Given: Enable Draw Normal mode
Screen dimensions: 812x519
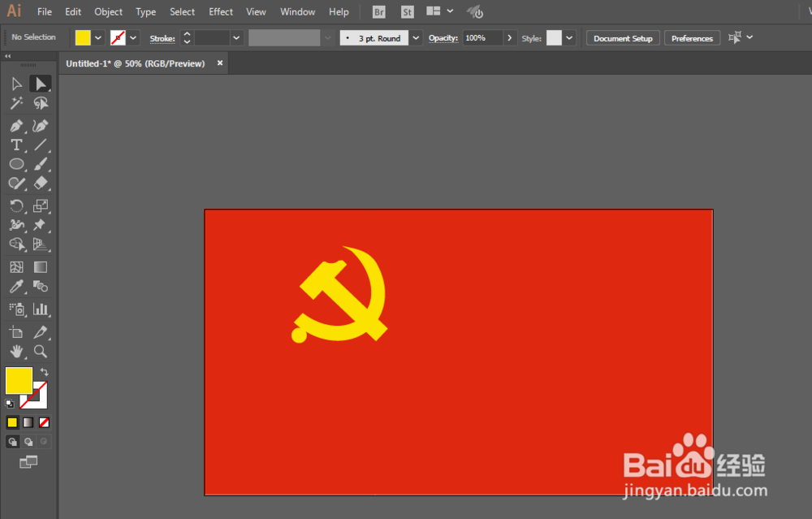Looking at the screenshot, I should pyautogui.click(x=12, y=442).
